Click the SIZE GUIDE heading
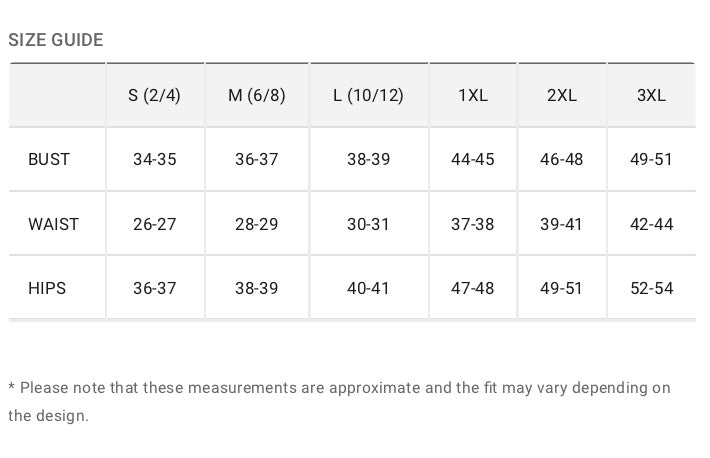710x458 pixels. click(56, 40)
